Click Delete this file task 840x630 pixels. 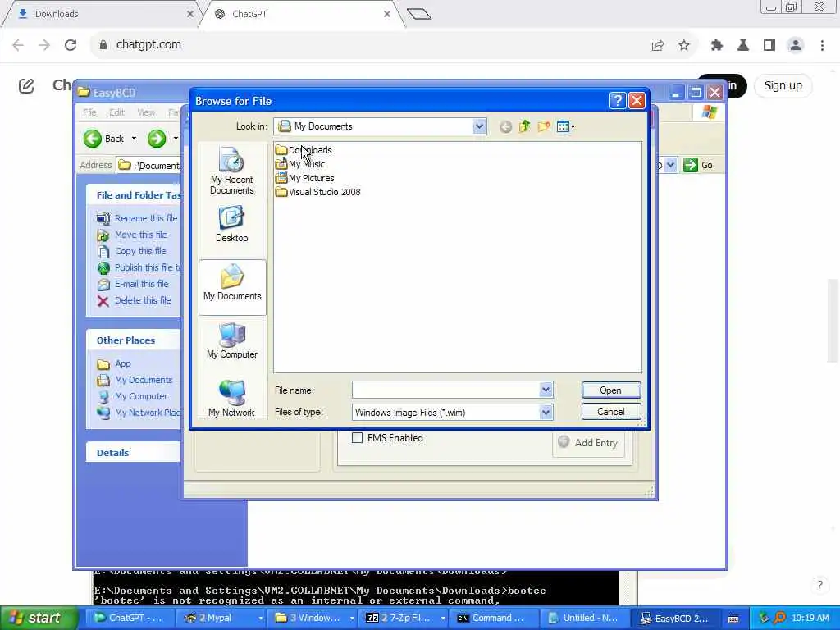coord(134,300)
